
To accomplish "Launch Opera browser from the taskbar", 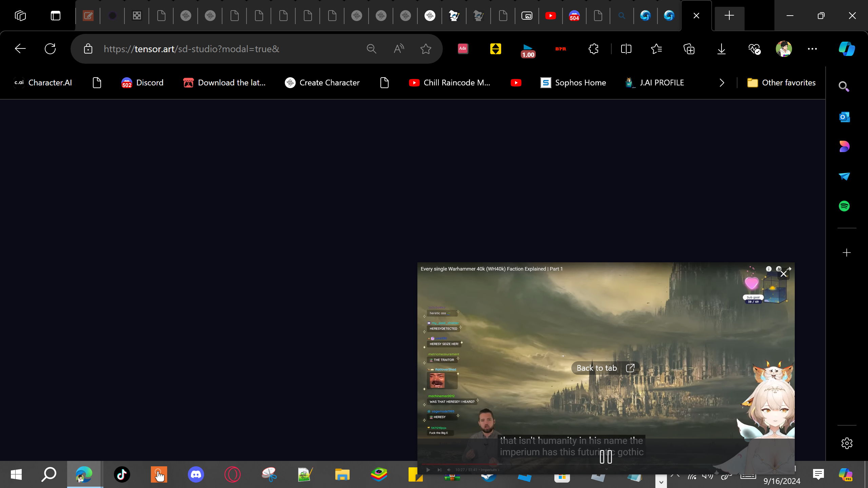I will pos(233,474).
